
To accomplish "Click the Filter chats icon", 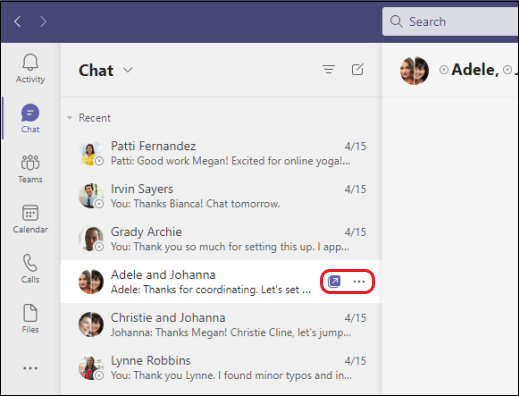I will 329,69.
